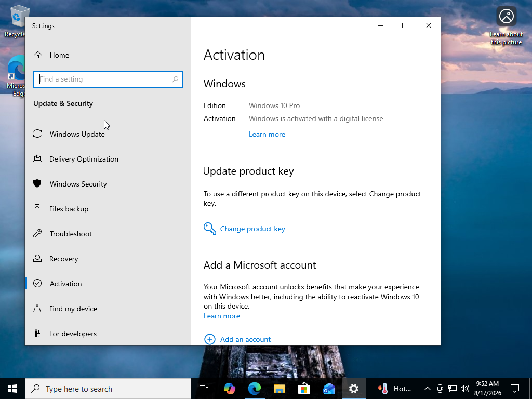Viewport: 532px width, 399px height.
Task: Minimize the Settings window
Action: point(381,25)
